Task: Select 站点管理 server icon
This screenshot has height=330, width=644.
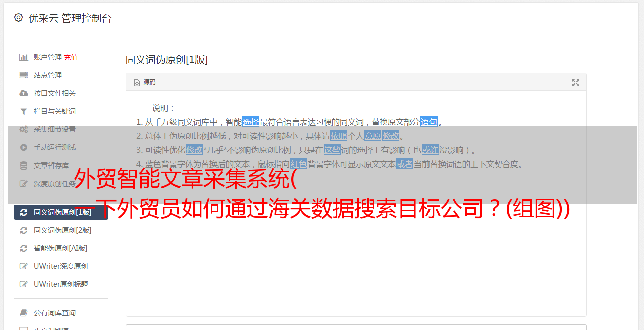Action: [24, 75]
